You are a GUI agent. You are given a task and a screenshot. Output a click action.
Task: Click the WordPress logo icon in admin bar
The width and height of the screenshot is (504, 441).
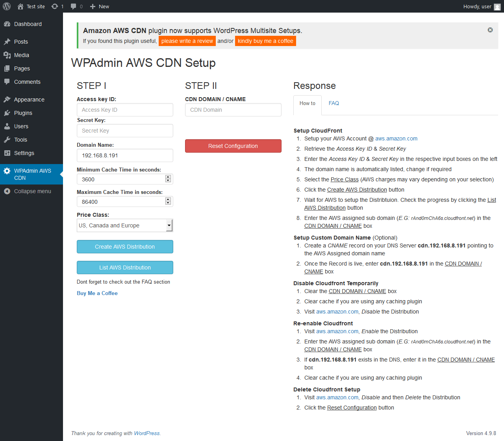click(7, 6)
